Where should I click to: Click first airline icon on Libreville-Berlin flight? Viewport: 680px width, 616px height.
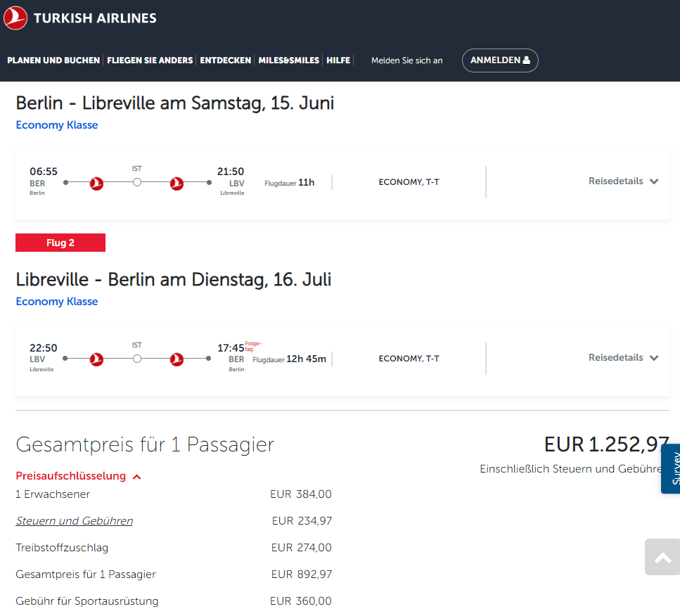(x=97, y=359)
